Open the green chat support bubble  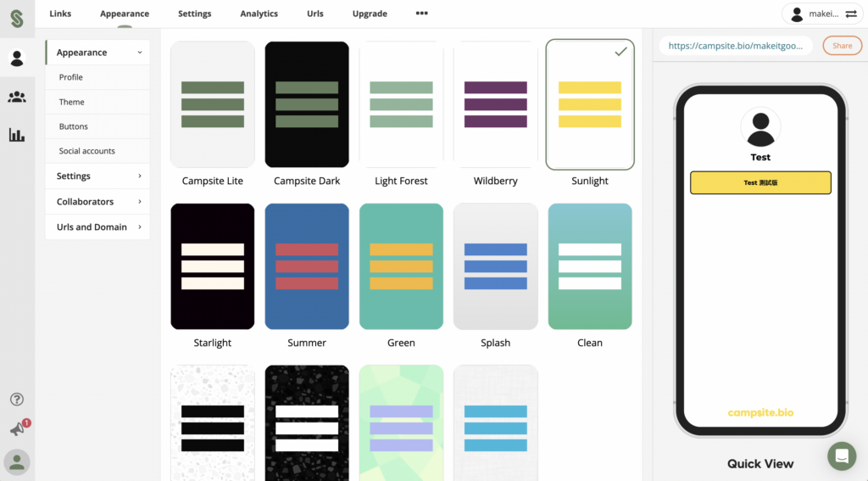click(x=842, y=456)
